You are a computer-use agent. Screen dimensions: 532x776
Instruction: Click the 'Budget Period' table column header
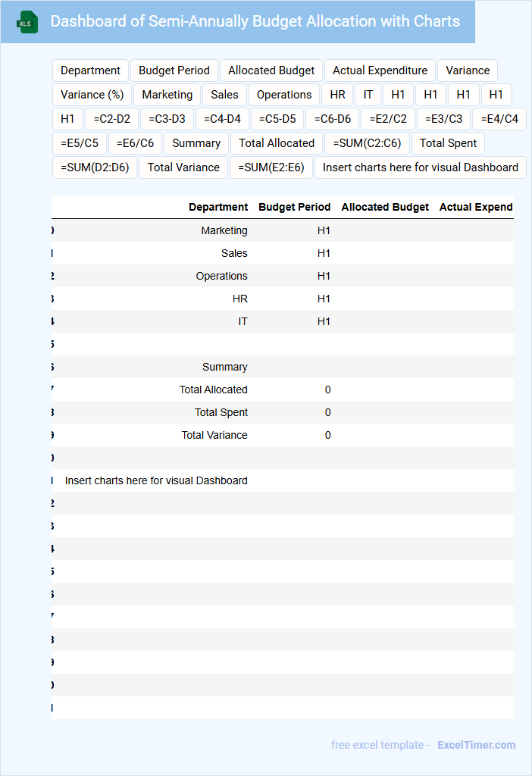[x=295, y=207]
